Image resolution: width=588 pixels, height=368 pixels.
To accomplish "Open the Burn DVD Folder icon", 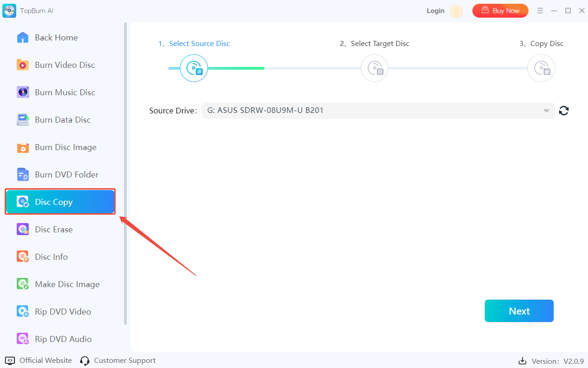I will (x=23, y=175).
